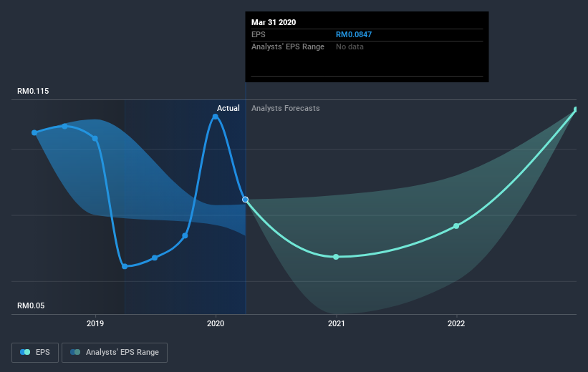The height and width of the screenshot is (372, 588).
Task: Select the first EPS point on far left
Action: point(34,132)
